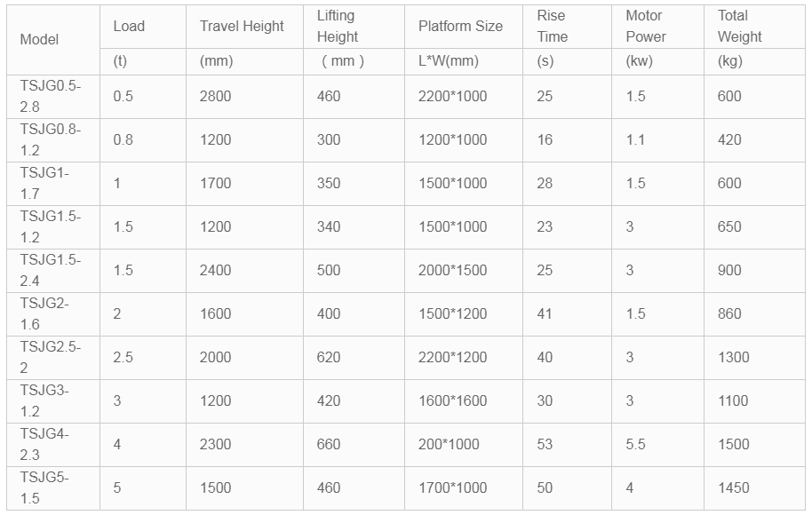Click the 5.5 motor power cell

pos(657,445)
